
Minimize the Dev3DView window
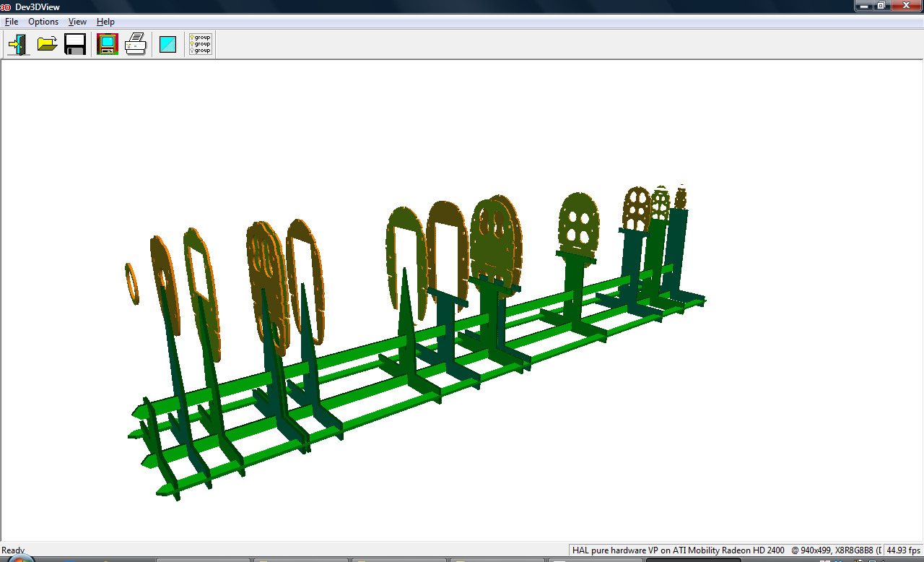[x=864, y=6]
